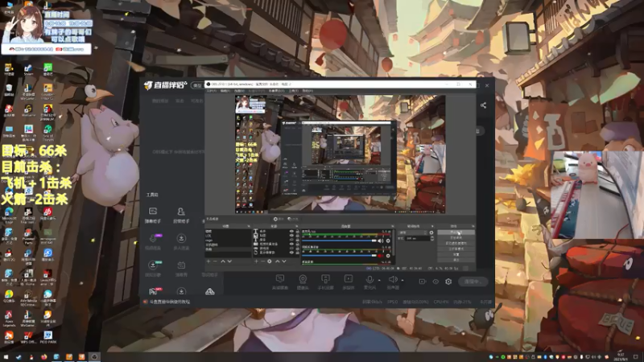Toggle eye visibility of the 视频采集设备 source
The image size is (644, 362).
coord(291,245)
